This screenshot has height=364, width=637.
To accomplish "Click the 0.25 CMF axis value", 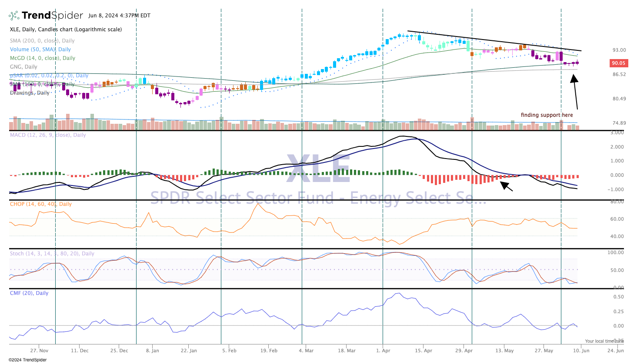I will pos(619,311).
